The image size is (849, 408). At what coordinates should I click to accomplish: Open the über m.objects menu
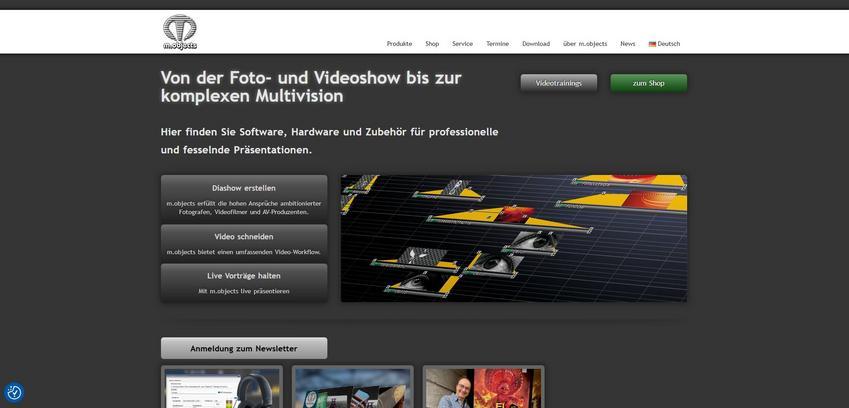(x=585, y=44)
